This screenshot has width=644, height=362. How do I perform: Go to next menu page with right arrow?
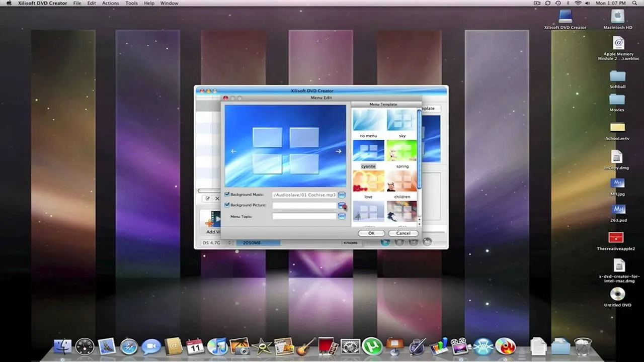click(338, 151)
